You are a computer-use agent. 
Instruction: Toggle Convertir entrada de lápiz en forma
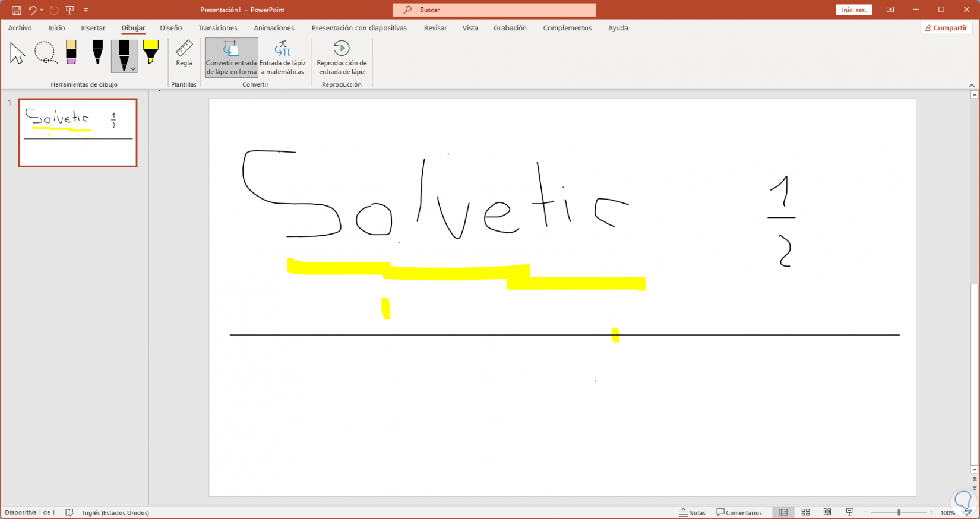tap(232, 58)
